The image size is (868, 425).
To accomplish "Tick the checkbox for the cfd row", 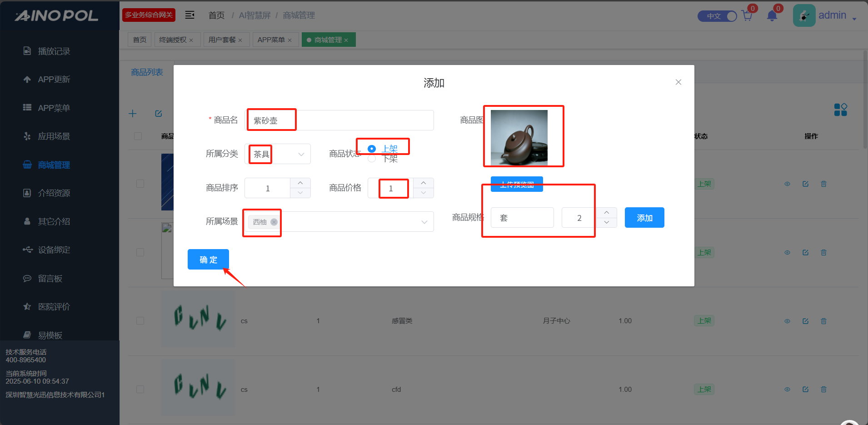I will [140, 390].
